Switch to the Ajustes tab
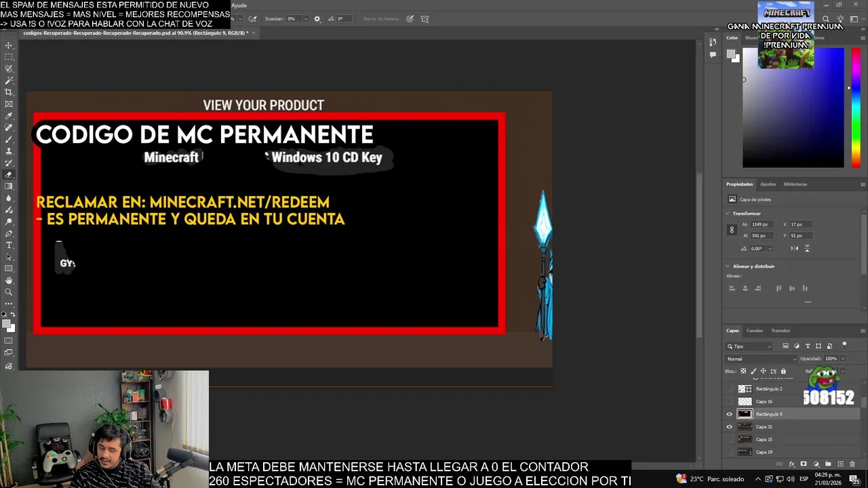This screenshot has height=488, width=868. point(768,184)
